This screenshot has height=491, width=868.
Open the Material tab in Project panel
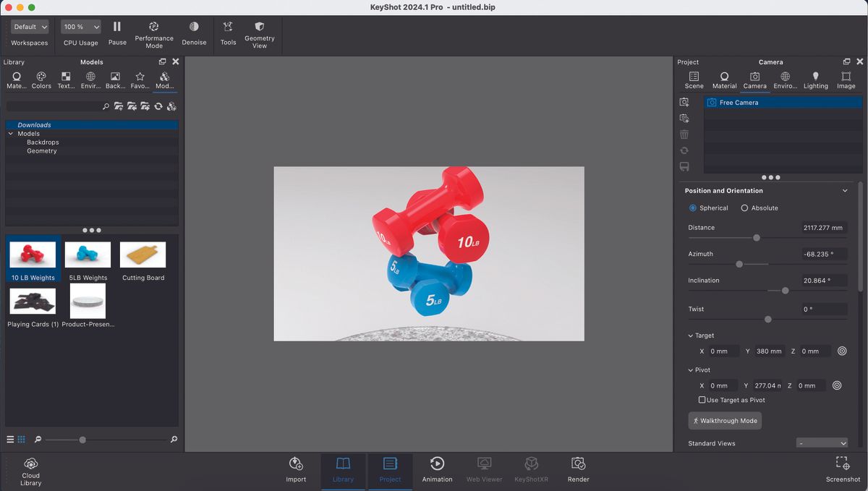pos(724,80)
